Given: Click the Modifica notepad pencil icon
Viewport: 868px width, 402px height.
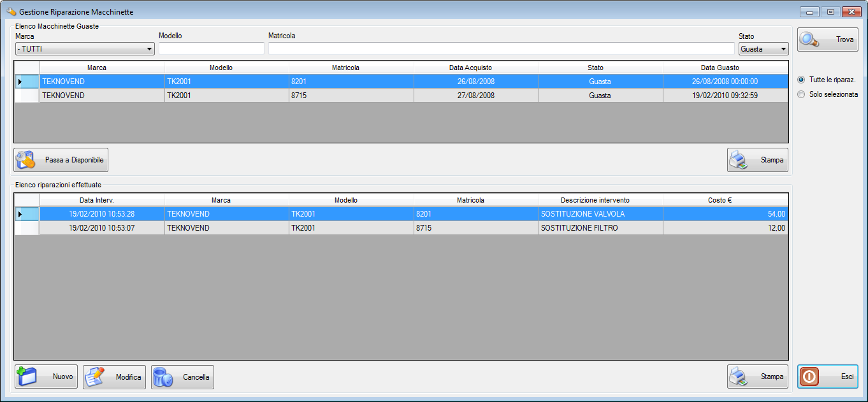Looking at the screenshot, I should pyautogui.click(x=96, y=377).
